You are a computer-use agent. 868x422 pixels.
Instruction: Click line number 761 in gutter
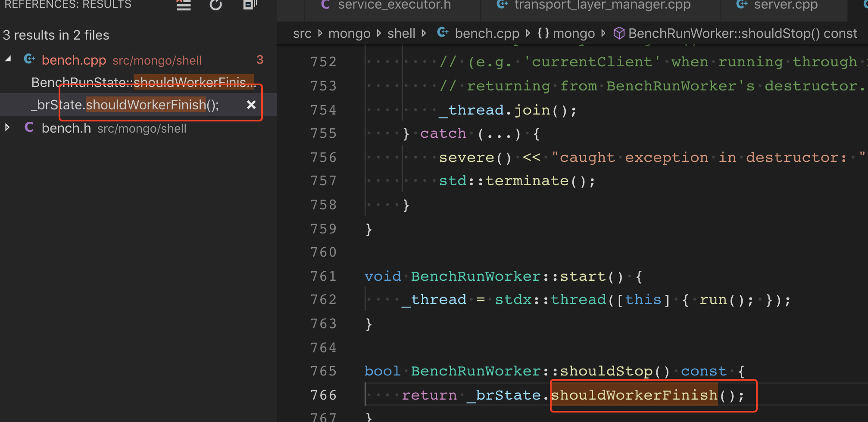point(323,276)
